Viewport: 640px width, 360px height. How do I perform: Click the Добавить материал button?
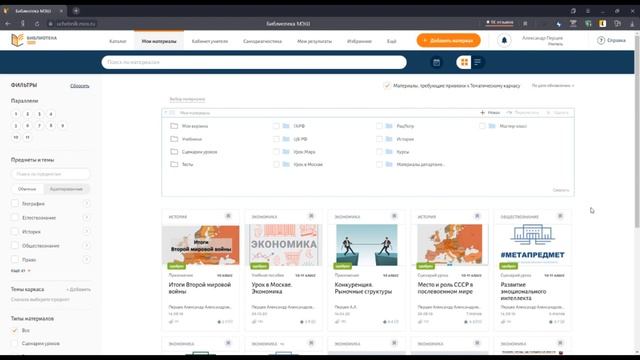point(448,40)
